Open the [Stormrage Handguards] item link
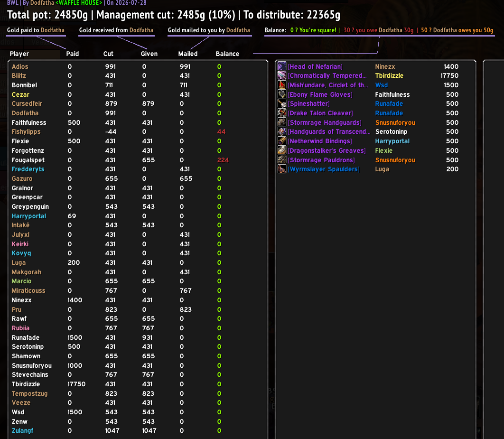The width and height of the screenshot is (504, 439). tap(325, 123)
